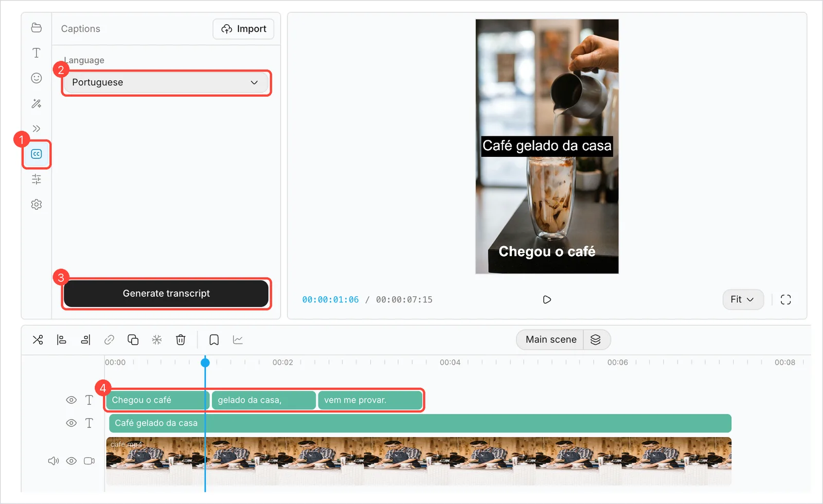Open the Fit zoom dropdown
823x504 pixels.
(x=743, y=299)
